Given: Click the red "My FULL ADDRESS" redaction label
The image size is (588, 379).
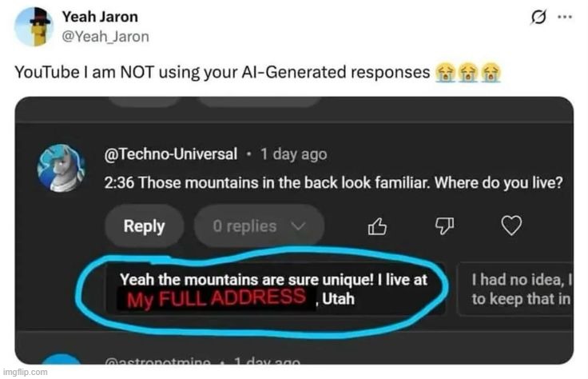Looking at the screenshot, I should point(217,298).
